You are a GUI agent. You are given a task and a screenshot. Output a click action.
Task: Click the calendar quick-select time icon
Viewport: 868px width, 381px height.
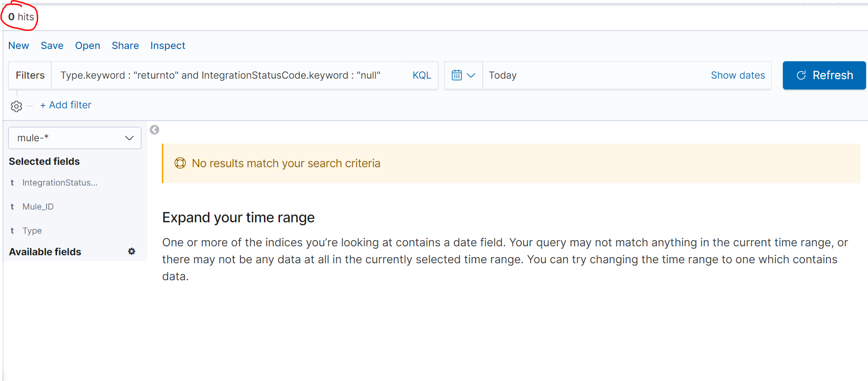tap(463, 75)
